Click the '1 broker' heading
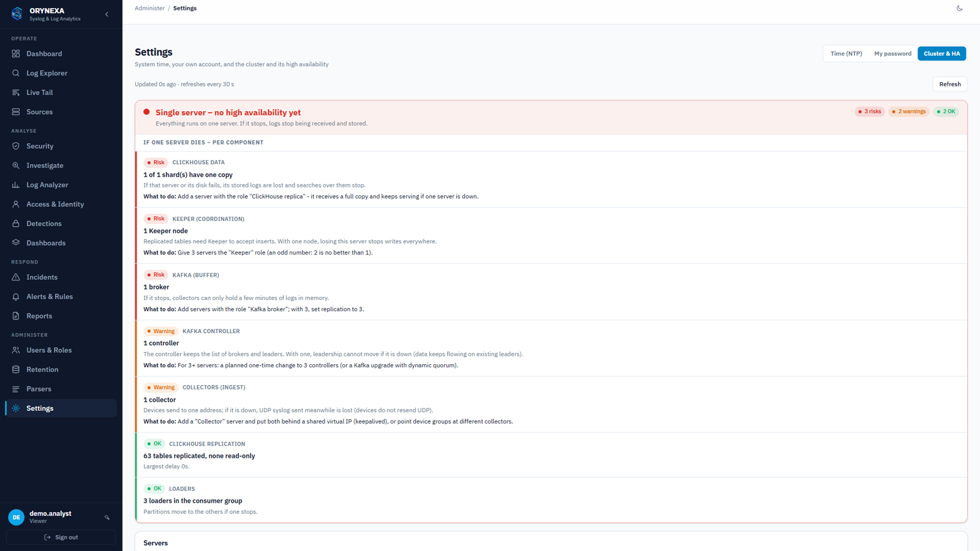The width and height of the screenshot is (980, 551). click(156, 287)
